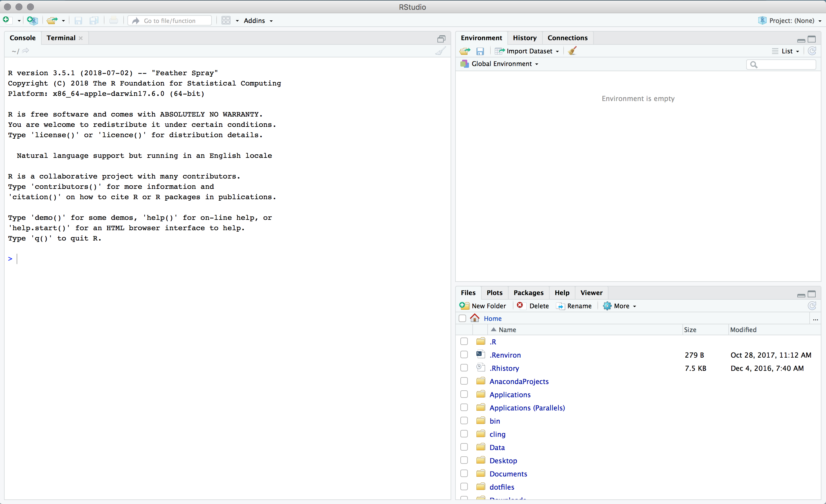This screenshot has width=826, height=504.
Task: Switch to the Environment tab
Action: [x=481, y=38]
